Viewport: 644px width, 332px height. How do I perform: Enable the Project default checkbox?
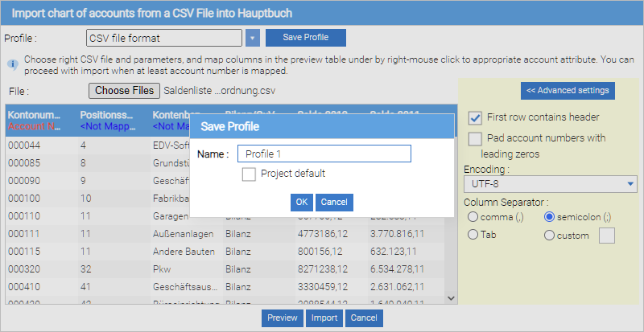click(x=250, y=174)
